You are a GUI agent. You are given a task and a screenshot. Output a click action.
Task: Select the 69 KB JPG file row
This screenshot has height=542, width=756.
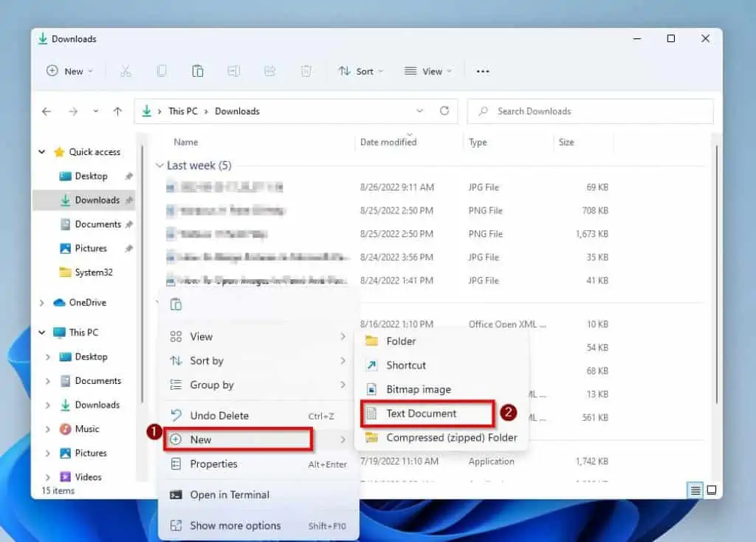point(387,187)
